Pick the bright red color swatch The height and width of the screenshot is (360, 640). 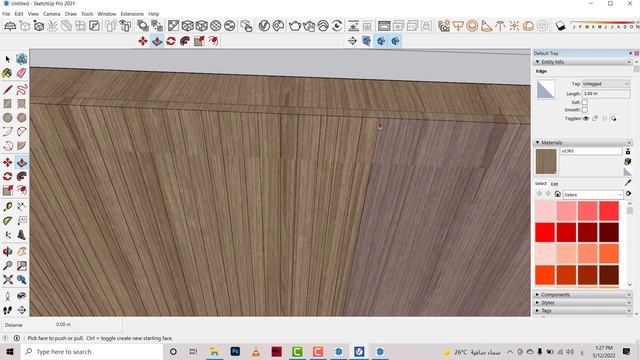click(x=545, y=232)
